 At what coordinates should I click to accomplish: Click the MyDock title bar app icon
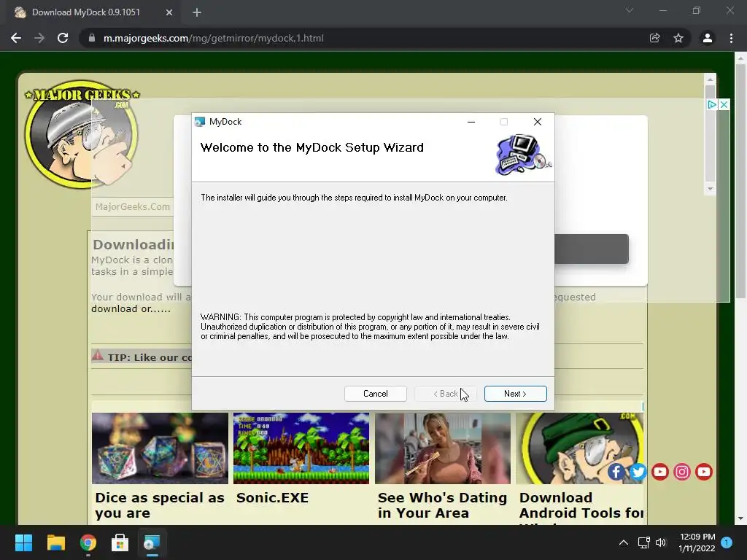point(200,122)
